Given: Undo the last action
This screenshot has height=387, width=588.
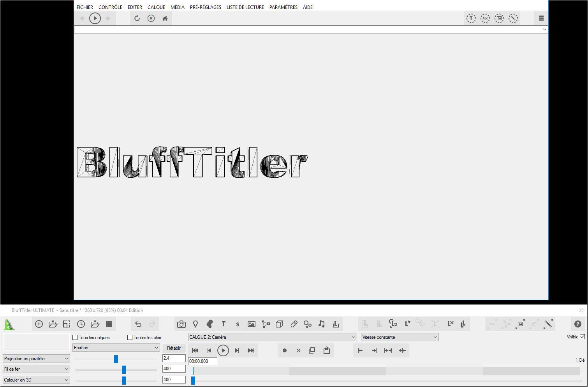Looking at the screenshot, I should click(138, 324).
